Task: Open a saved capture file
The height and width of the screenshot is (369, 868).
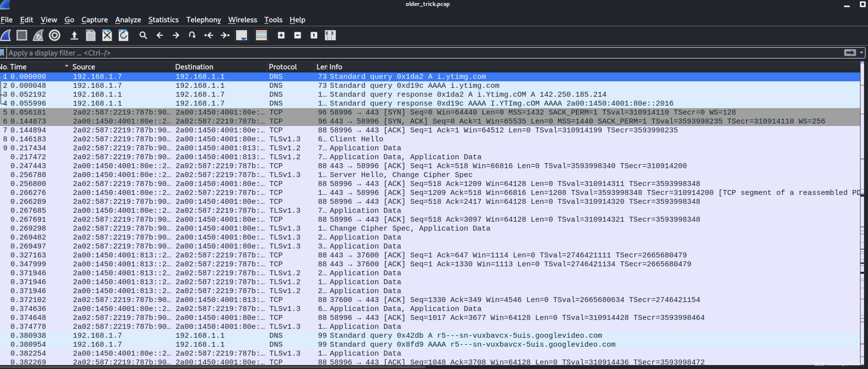Action: (x=74, y=35)
